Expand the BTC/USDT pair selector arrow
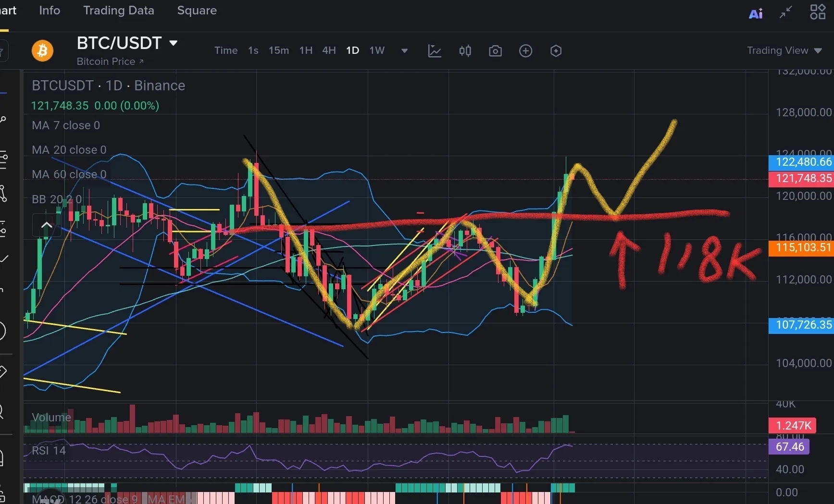834x504 pixels. 174,43
